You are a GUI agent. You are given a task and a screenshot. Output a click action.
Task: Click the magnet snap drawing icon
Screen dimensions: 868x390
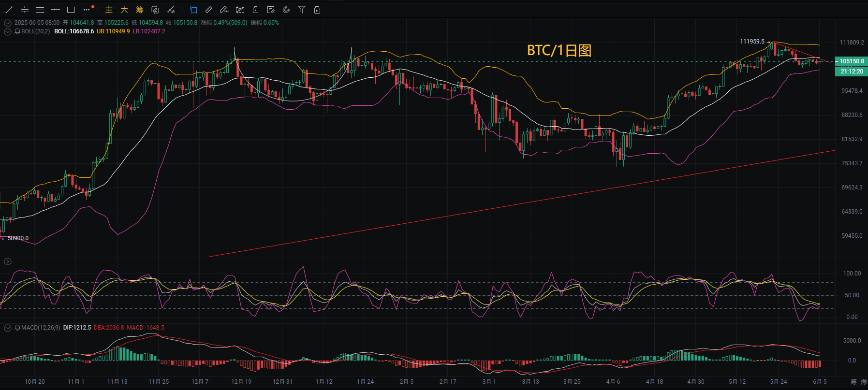tap(171, 10)
